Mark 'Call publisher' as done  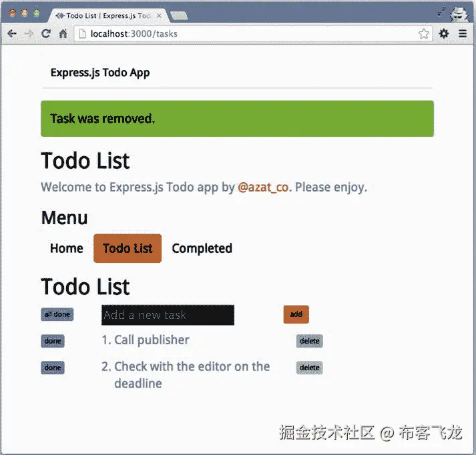tap(53, 341)
